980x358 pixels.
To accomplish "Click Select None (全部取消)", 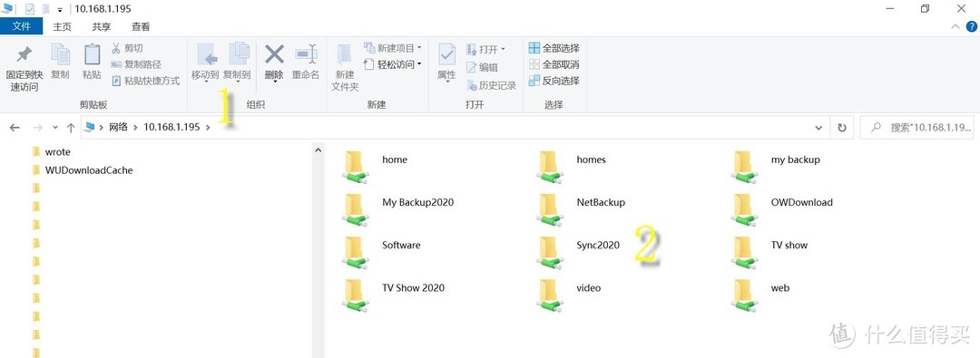I will (554, 64).
